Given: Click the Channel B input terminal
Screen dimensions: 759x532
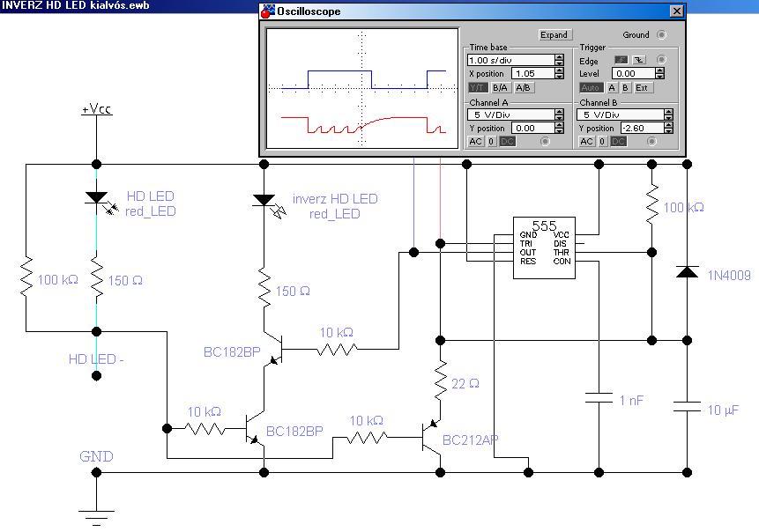Looking at the screenshot, I should click(x=651, y=141).
